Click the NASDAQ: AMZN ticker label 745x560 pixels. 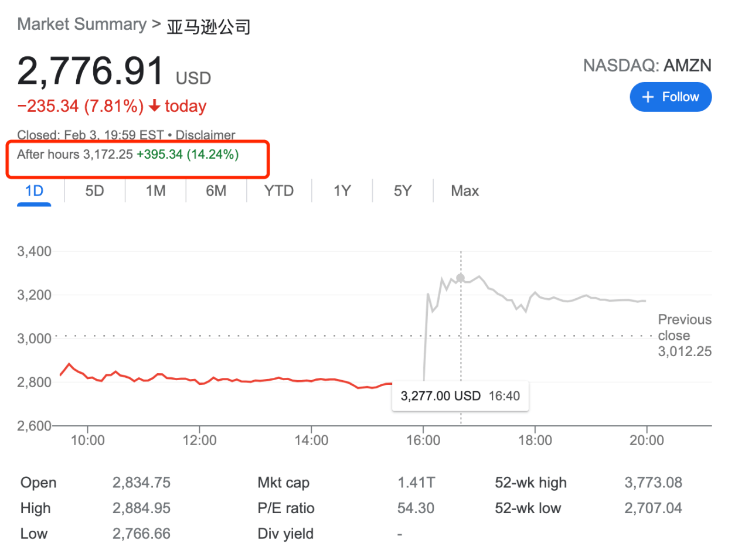647,66
